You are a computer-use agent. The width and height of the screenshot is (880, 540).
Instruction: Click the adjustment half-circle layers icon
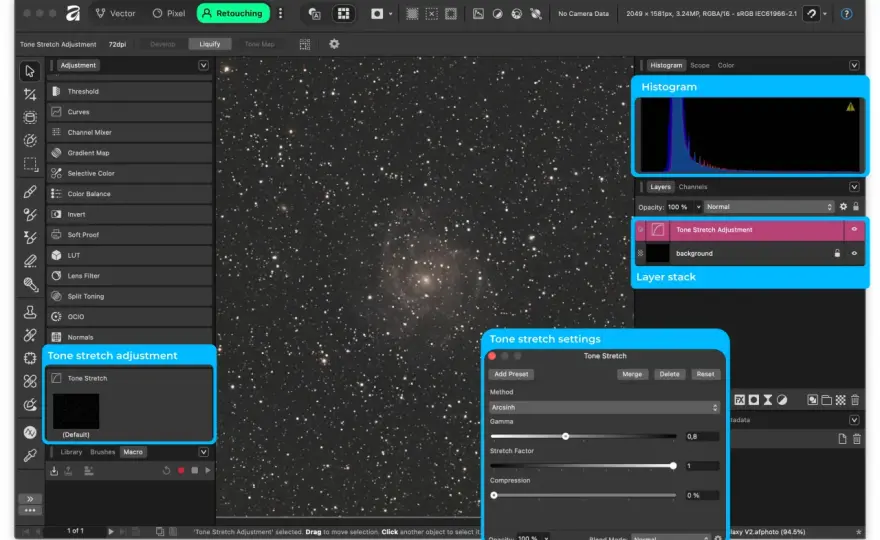pyautogui.click(x=782, y=400)
